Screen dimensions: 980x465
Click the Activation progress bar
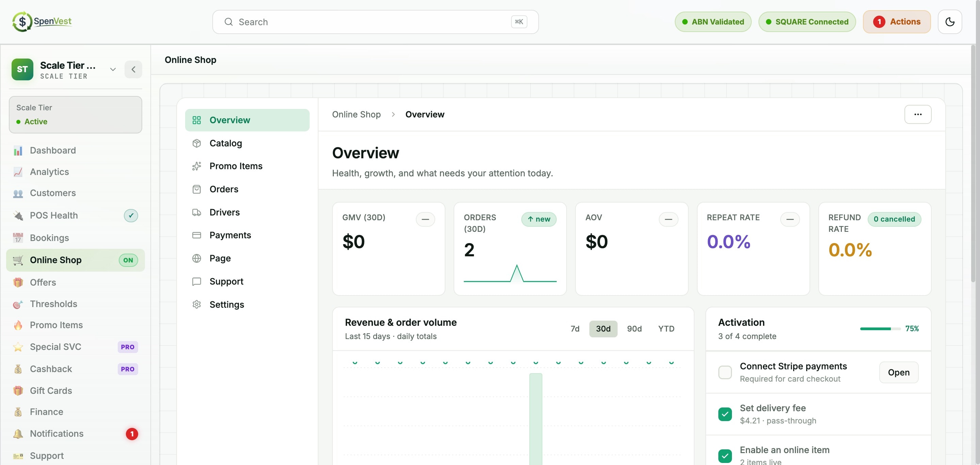pyautogui.click(x=880, y=329)
